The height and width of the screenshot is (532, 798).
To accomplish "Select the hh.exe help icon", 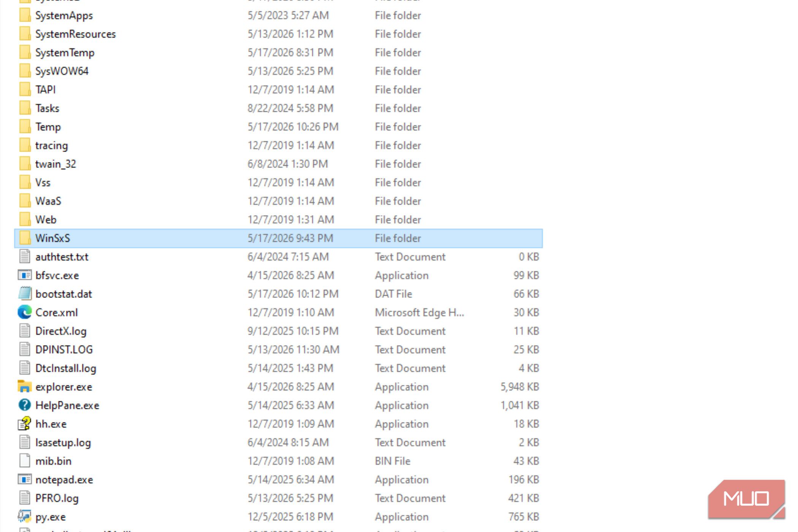I will point(25,424).
